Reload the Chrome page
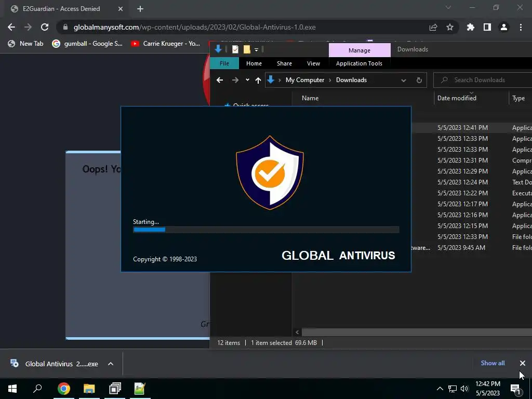This screenshot has height=399, width=532. coord(45,27)
